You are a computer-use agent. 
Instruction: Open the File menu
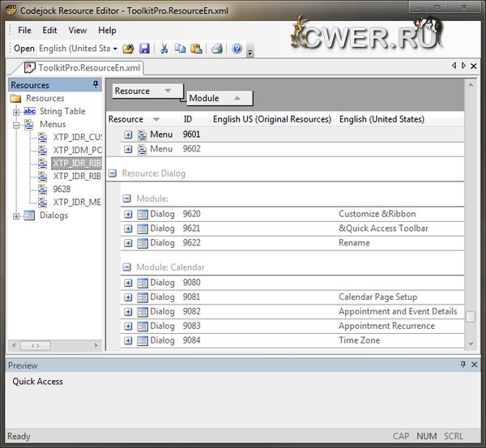(24, 30)
